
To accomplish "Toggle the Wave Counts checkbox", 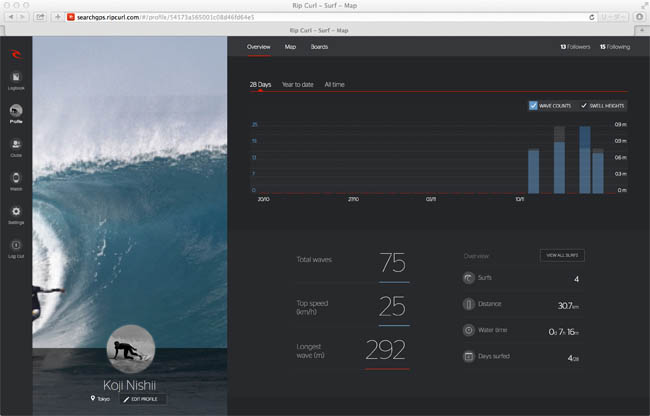I will click(533, 106).
